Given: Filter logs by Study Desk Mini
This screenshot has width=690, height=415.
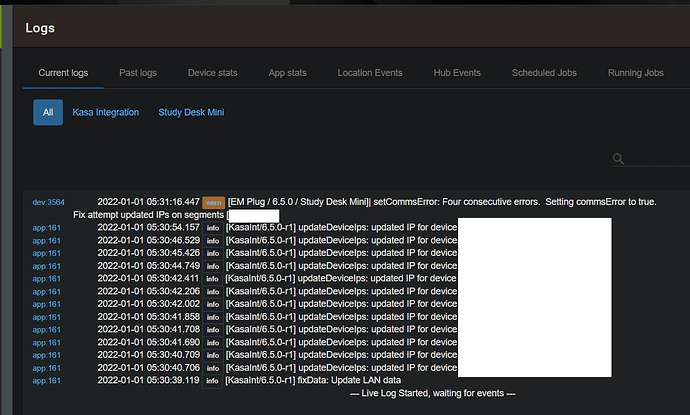Looking at the screenshot, I should click(191, 113).
